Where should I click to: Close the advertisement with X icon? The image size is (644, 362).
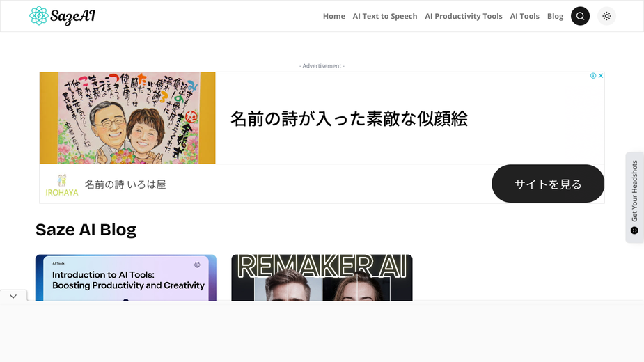click(x=600, y=76)
